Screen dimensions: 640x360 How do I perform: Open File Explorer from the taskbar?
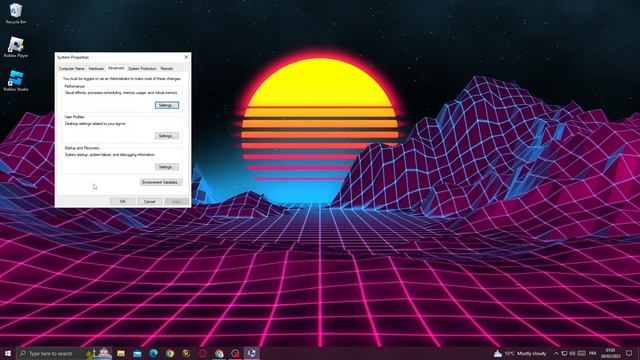coord(121,353)
